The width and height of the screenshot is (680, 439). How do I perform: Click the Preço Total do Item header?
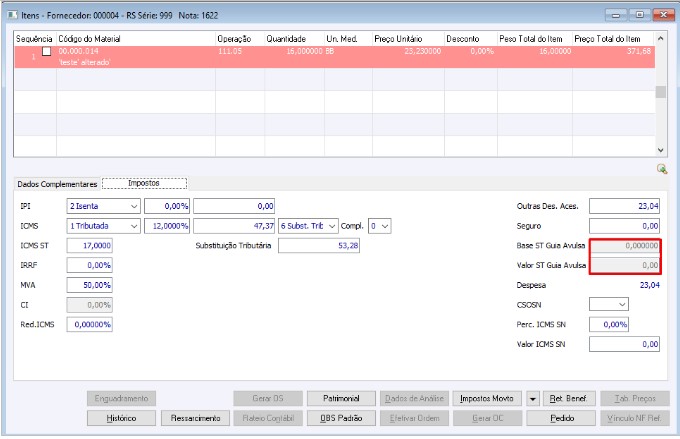point(613,39)
